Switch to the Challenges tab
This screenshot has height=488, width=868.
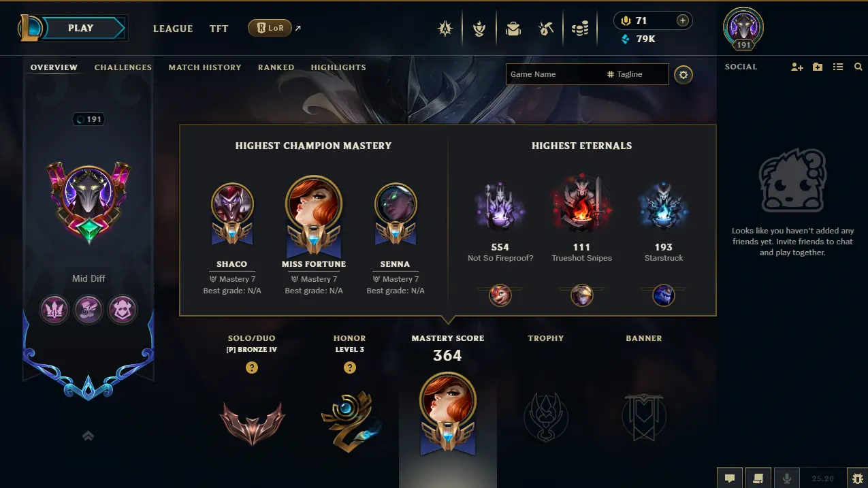pos(123,67)
